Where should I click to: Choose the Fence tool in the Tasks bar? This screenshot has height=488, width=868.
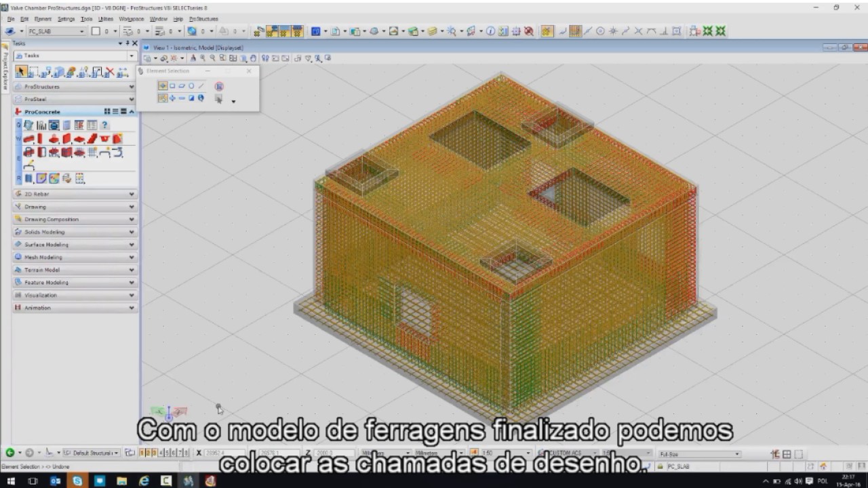34,71
